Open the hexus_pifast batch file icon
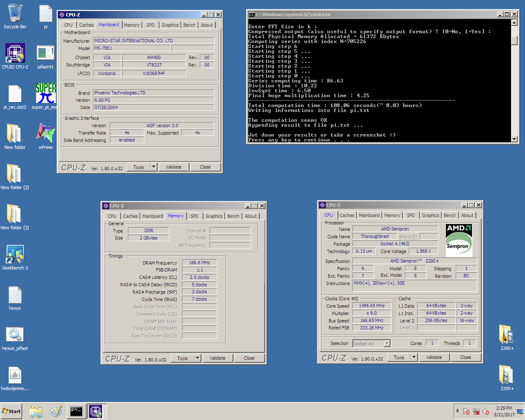This screenshot has height=420, width=525. click(15, 338)
